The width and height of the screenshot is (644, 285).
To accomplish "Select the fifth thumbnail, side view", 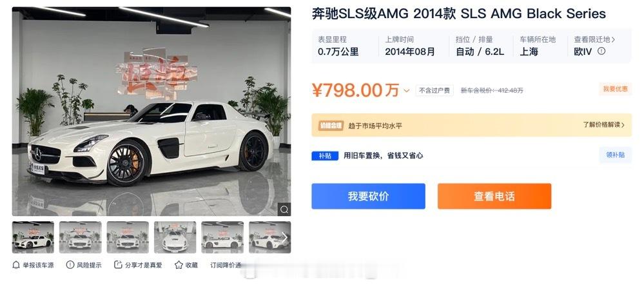I will [222, 237].
